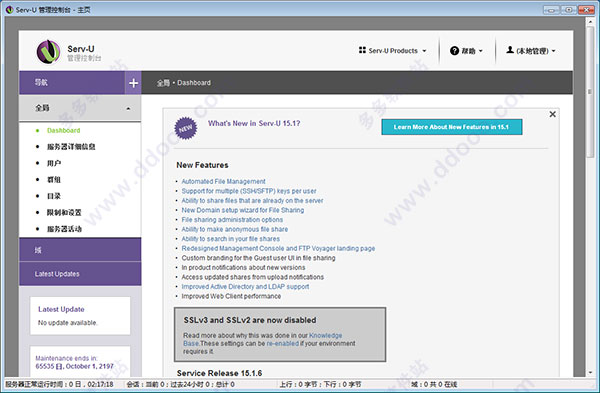
Task: Click the 域 online status bar entry
Action: [434, 384]
